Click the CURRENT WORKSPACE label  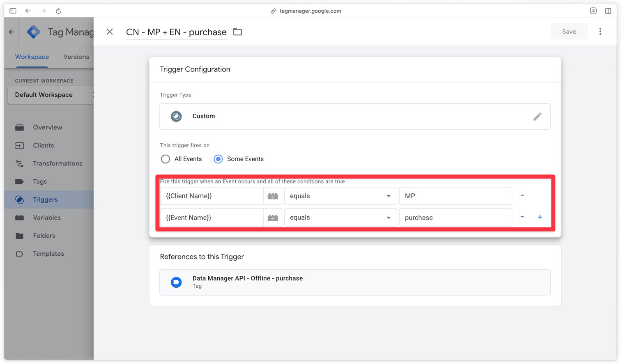(44, 81)
